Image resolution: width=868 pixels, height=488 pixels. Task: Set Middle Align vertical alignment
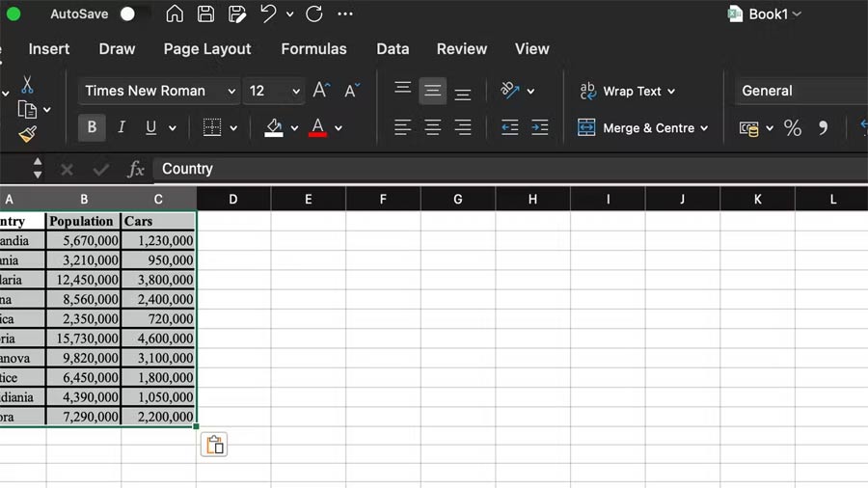coord(432,91)
